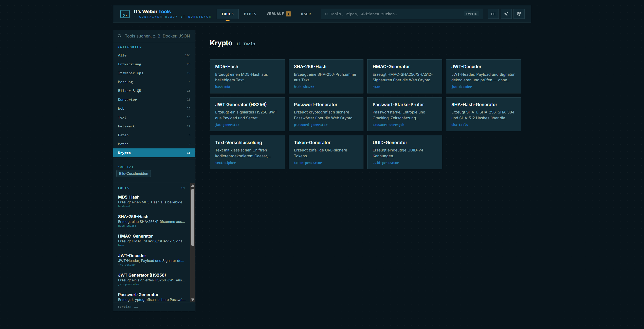
Task: Select the Konverter category
Action: tap(154, 100)
